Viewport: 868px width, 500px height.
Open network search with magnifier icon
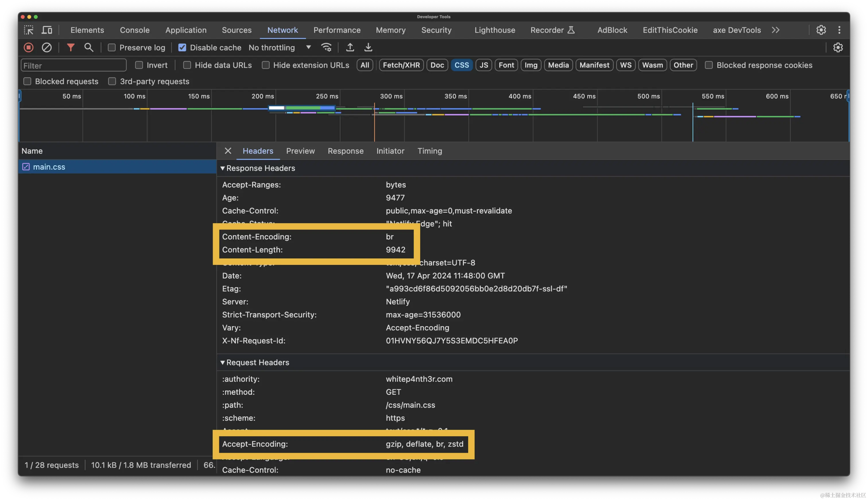point(89,47)
